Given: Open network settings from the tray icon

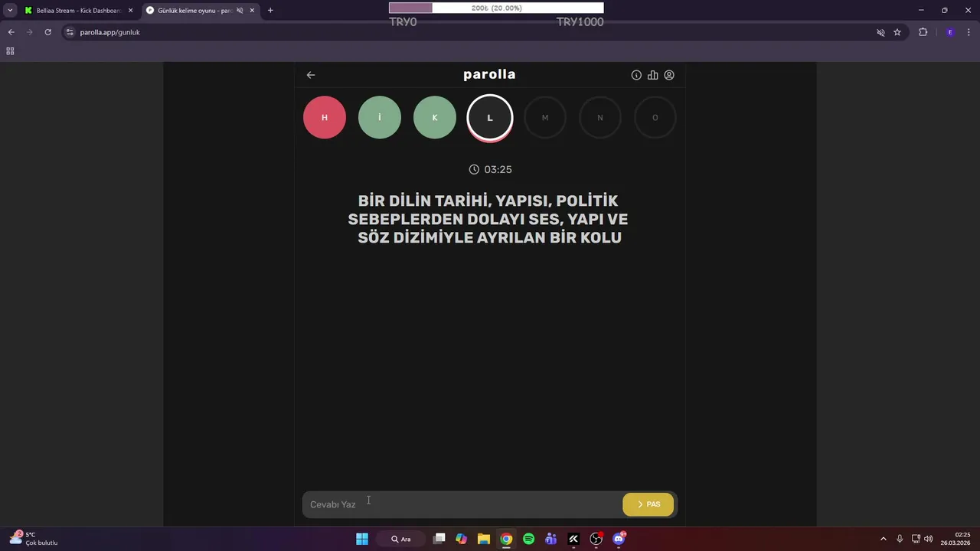Looking at the screenshot, I should coord(916,539).
